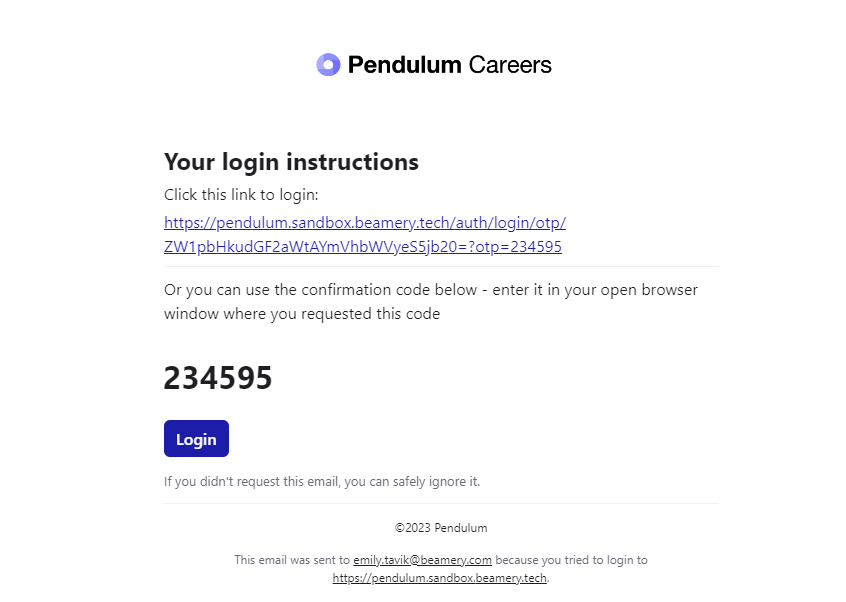
Task: Click link line ending with otp=234595
Action: (363, 247)
